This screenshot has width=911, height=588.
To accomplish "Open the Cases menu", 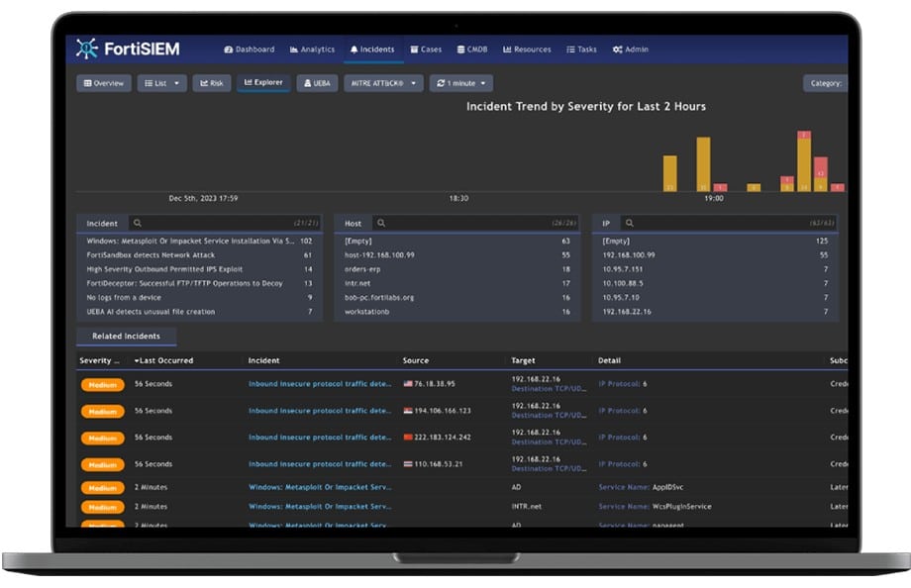I will (426, 49).
